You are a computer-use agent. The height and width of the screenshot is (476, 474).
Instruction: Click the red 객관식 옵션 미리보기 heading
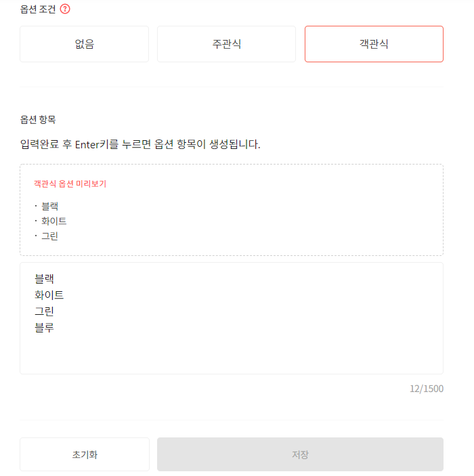pos(70,183)
